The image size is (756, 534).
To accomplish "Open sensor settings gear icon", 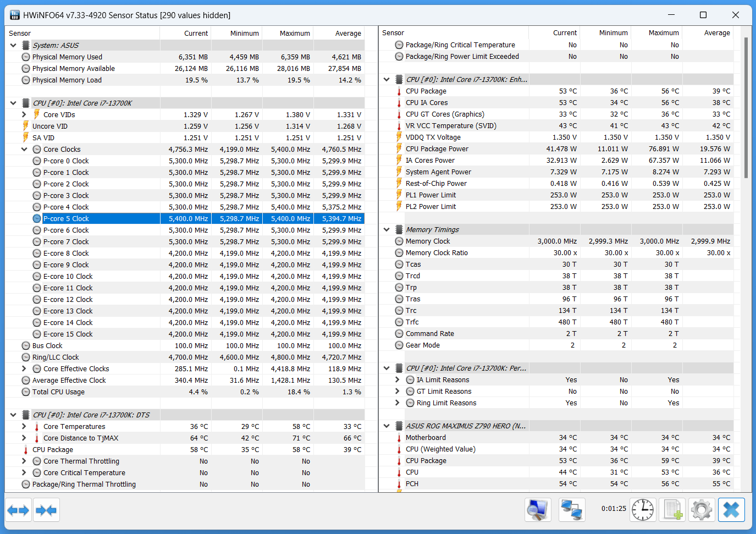I will point(702,510).
